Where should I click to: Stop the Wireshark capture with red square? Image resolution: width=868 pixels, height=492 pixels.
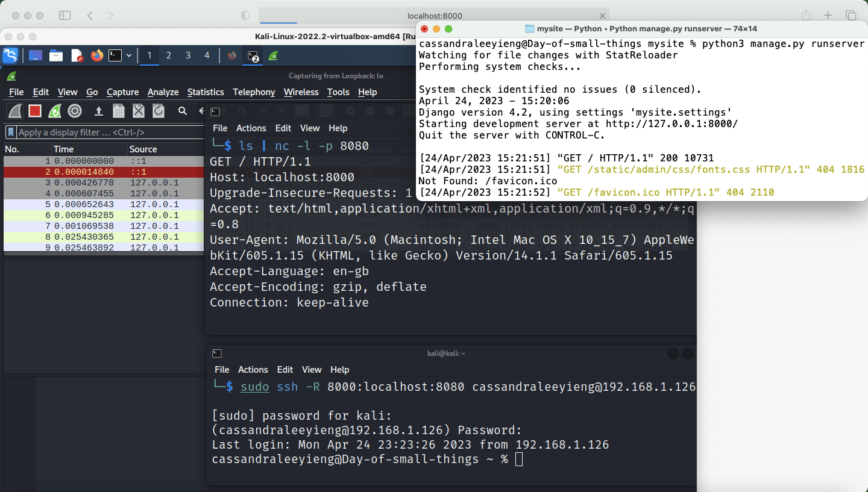tap(35, 111)
